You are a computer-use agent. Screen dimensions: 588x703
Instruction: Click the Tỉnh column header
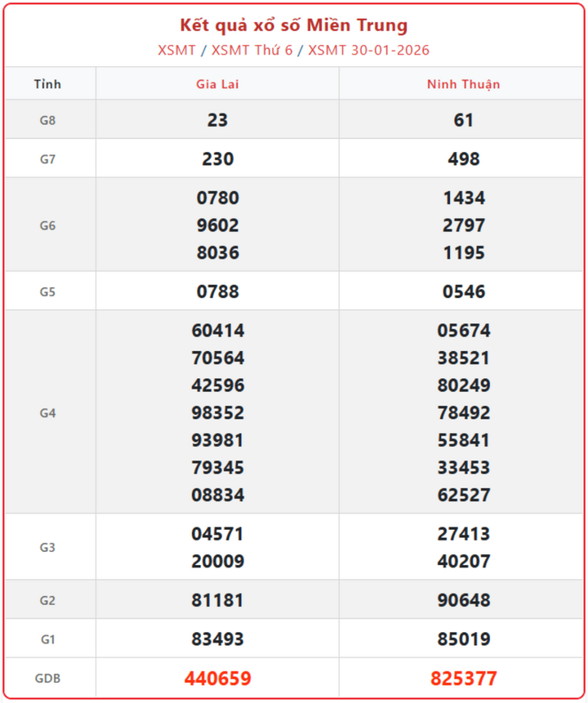pyautogui.click(x=48, y=84)
